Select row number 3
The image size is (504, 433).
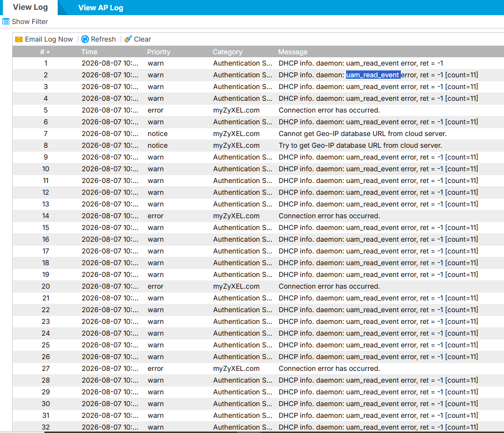coord(45,87)
